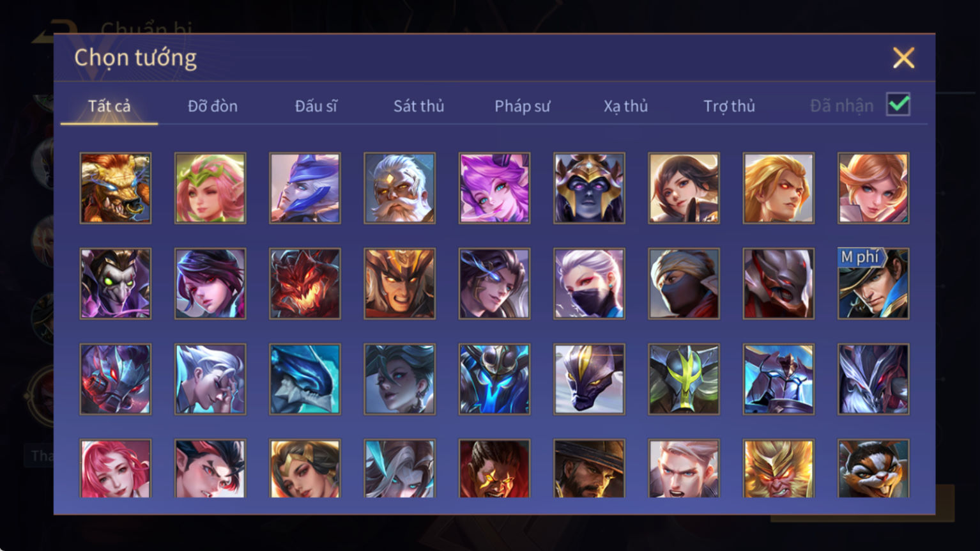Image resolution: width=980 pixels, height=551 pixels.
Task: Filter heroes by 'Sát thủ'
Action: click(418, 106)
